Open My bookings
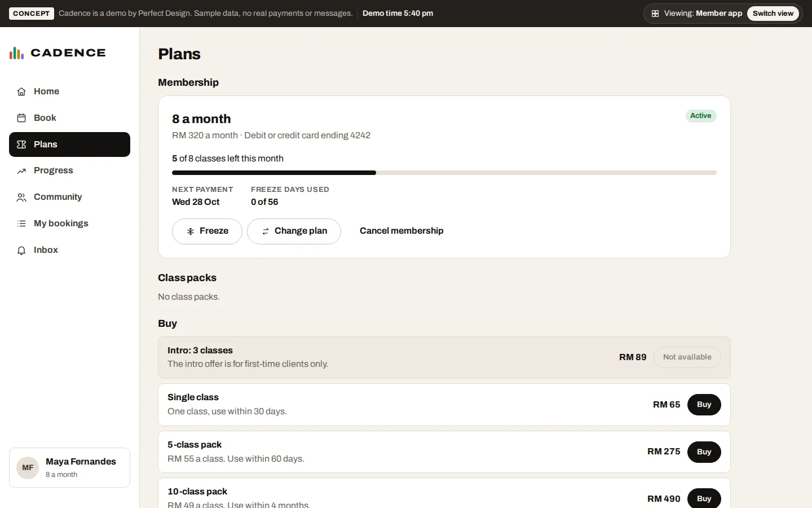The width and height of the screenshot is (812, 508). (x=69, y=224)
